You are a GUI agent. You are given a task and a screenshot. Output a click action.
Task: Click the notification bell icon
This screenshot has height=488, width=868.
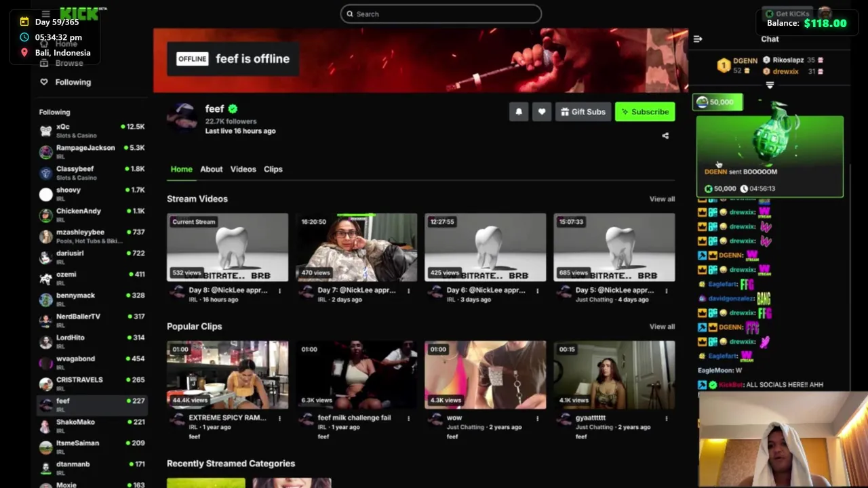(519, 112)
